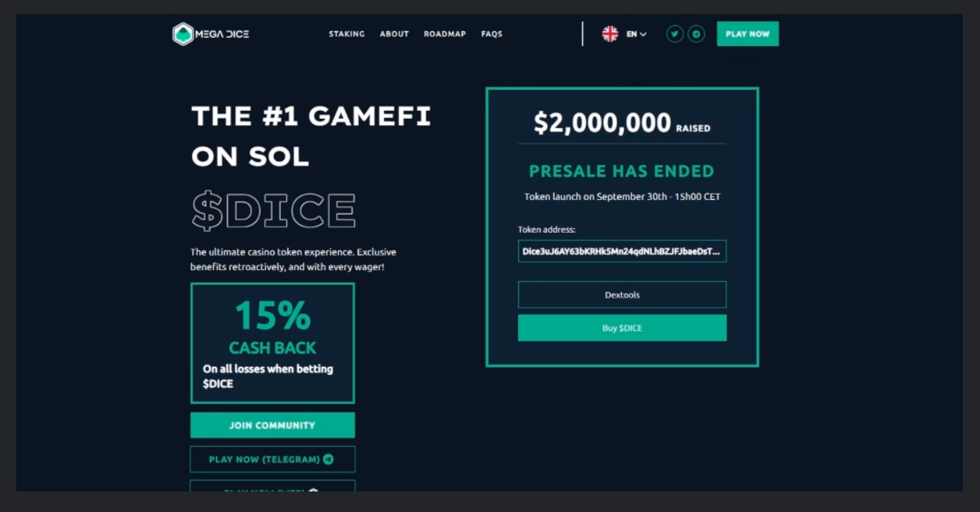This screenshot has height=512, width=980.
Task: Click the Presale Has Ended text
Action: pyautogui.click(x=622, y=171)
